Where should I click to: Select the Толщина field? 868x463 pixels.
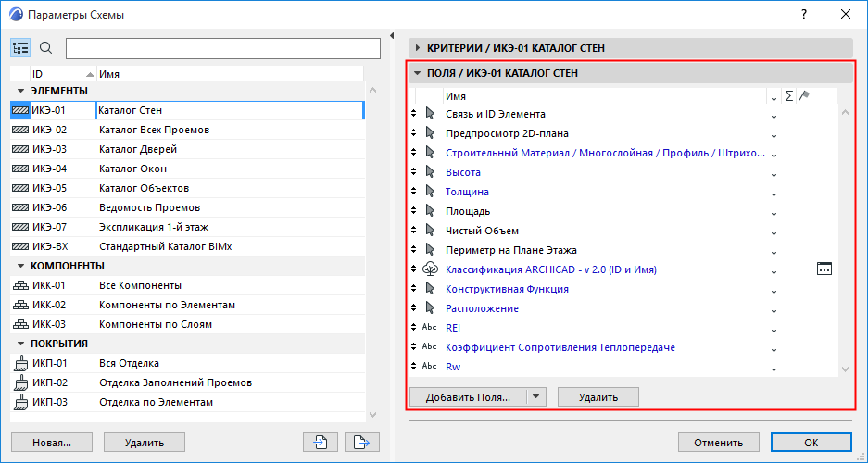[623, 192]
